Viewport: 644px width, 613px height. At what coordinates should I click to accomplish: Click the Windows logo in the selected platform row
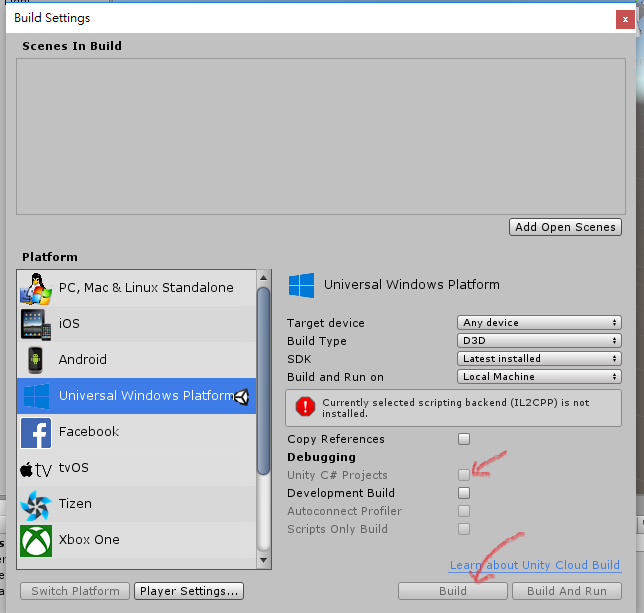click(x=36, y=396)
